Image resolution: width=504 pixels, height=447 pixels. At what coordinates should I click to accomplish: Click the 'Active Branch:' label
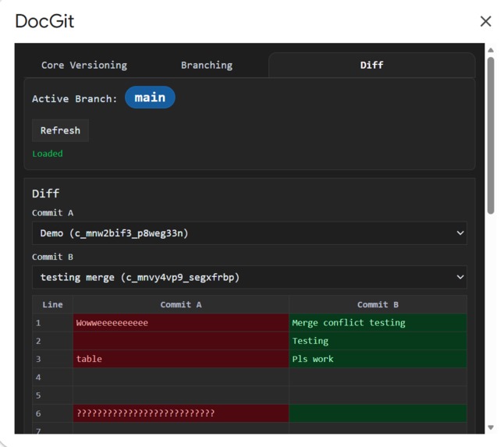point(75,98)
